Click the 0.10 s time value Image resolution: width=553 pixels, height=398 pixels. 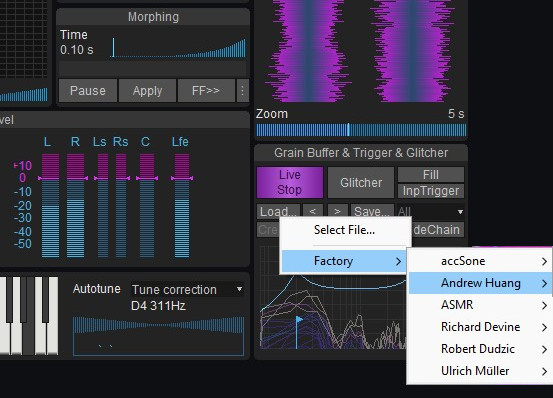(77, 50)
